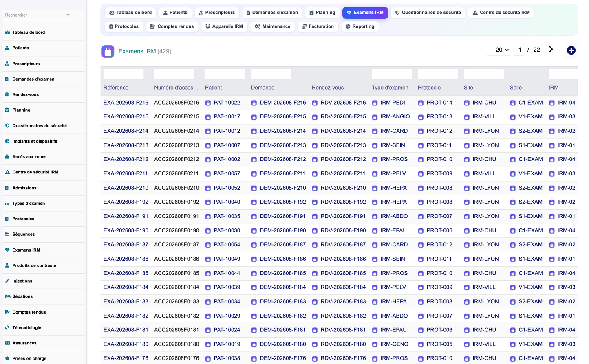The width and height of the screenshot is (589, 364).
Task: Click the purple Examens IRM header icon
Action: click(x=108, y=51)
